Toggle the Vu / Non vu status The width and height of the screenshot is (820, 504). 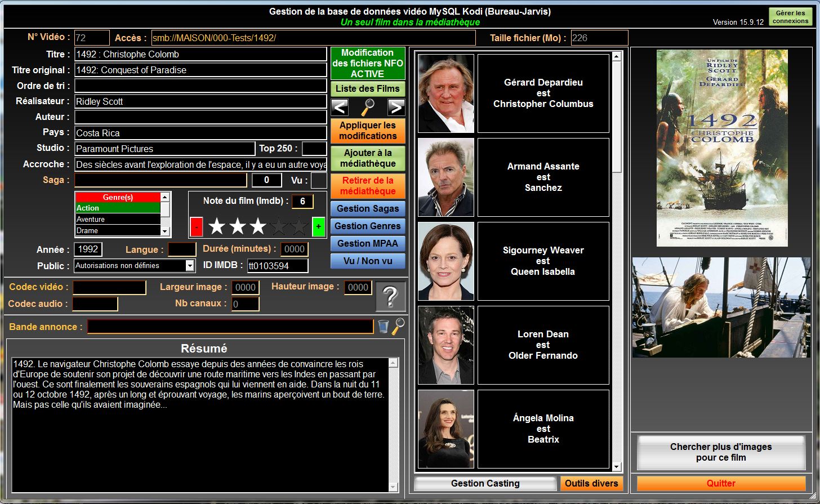(368, 261)
